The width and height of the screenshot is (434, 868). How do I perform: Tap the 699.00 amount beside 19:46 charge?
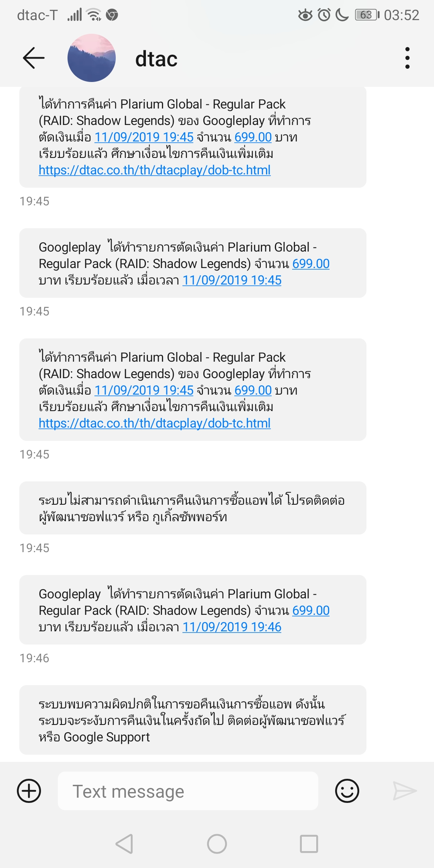click(311, 611)
